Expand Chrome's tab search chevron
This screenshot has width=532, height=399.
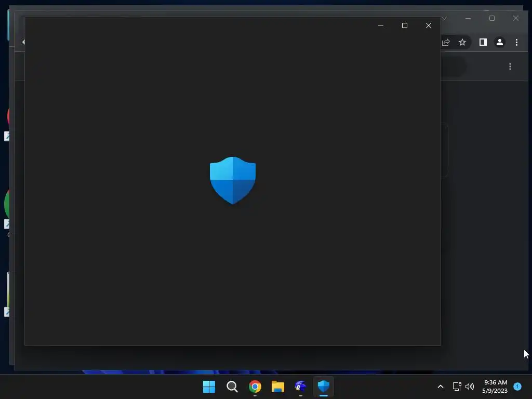(x=444, y=18)
